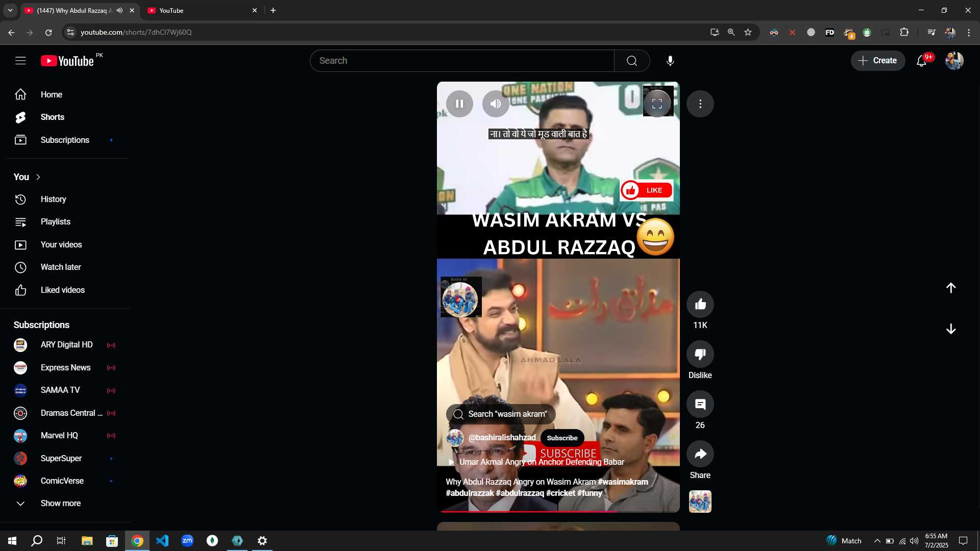
Task: Seek using the Short's red progress bar
Action: [x=558, y=511]
